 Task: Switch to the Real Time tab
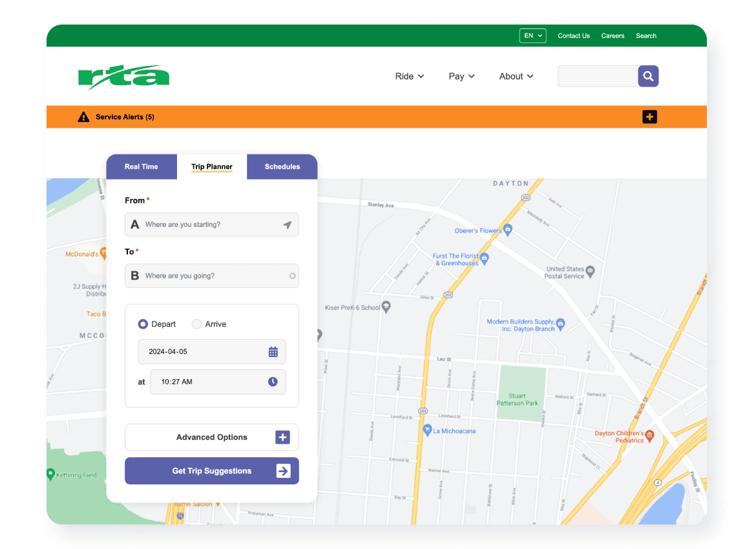pos(142,167)
